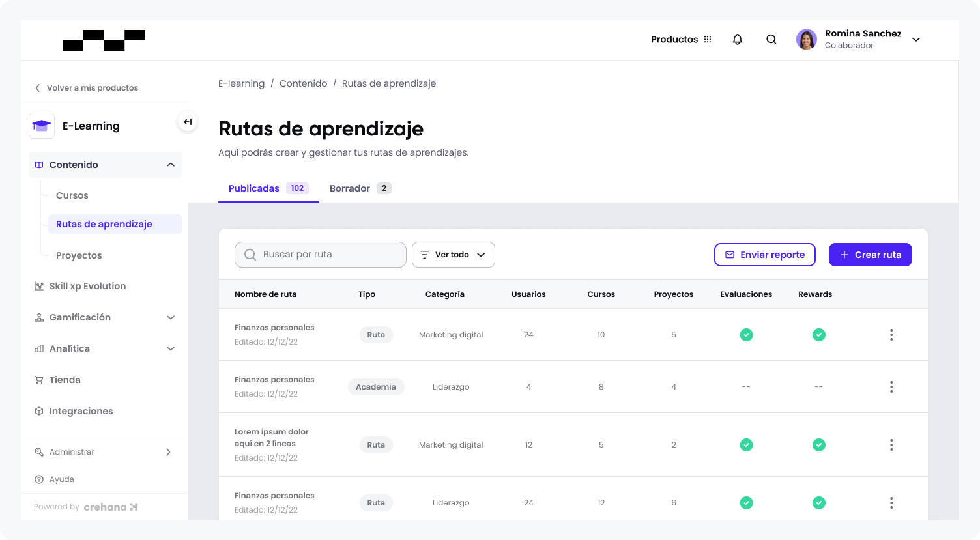Click the search magnifier in top bar
This screenshot has height=540, width=980.
pyautogui.click(x=771, y=39)
